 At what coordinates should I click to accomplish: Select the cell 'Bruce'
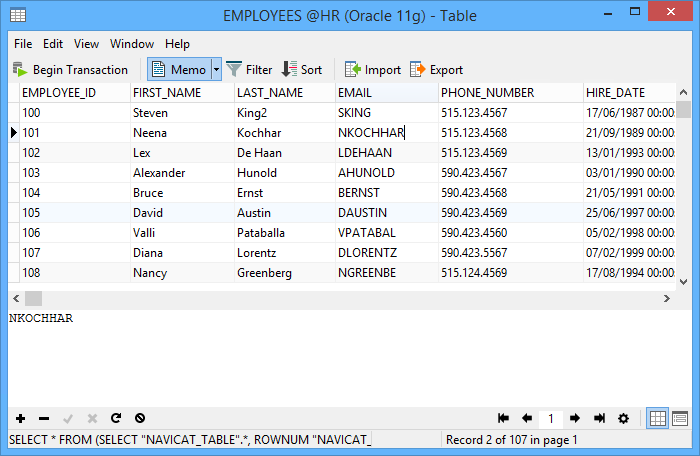pyautogui.click(x=182, y=193)
